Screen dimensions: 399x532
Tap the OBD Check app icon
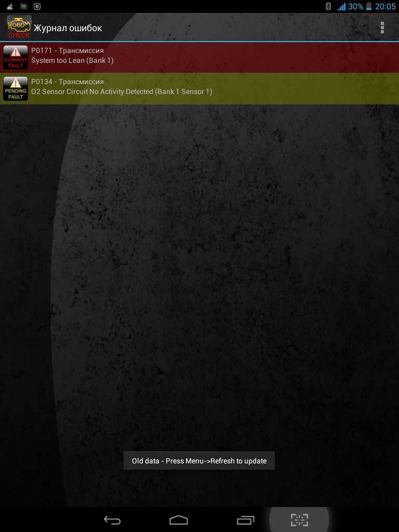coord(19,27)
